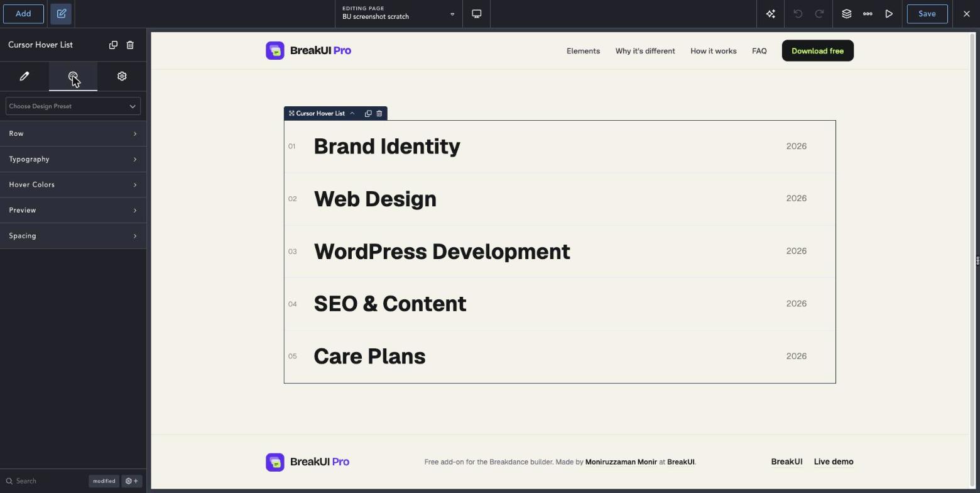This screenshot has height=493, width=980.
Task: Expand the Row section
Action: [73, 134]
